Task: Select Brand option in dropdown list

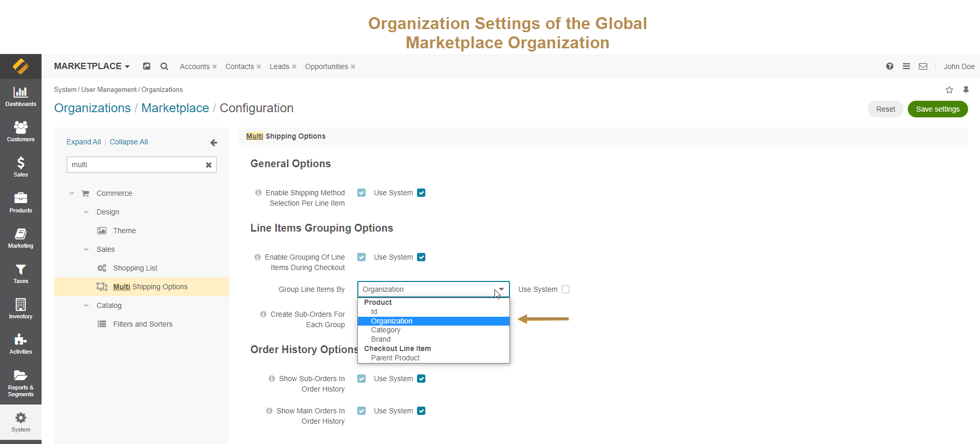Action: (434, 339)
